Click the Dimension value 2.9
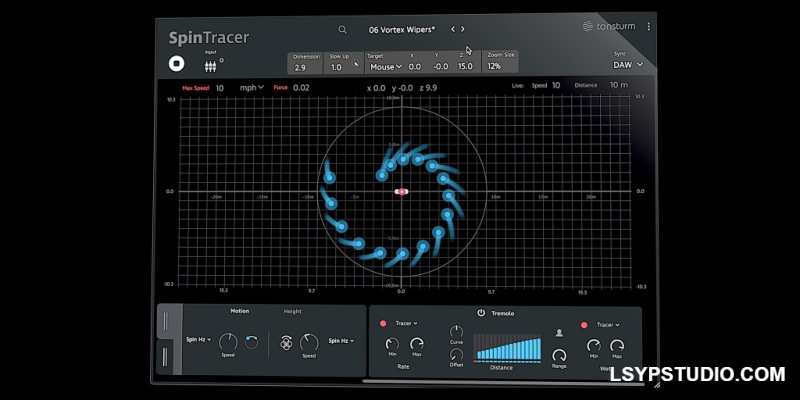 300,67
